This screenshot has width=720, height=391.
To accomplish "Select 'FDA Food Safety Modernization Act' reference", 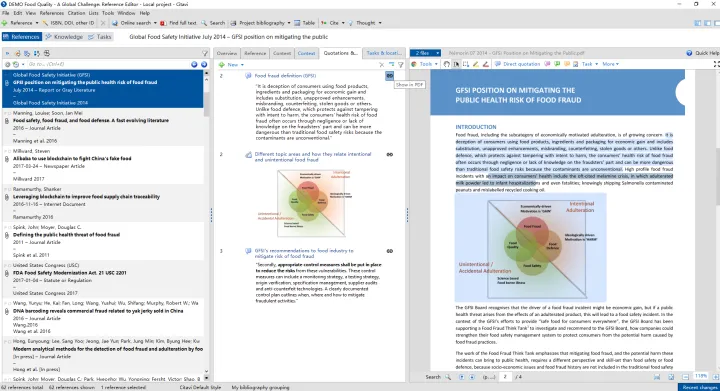I will [103, 279].
